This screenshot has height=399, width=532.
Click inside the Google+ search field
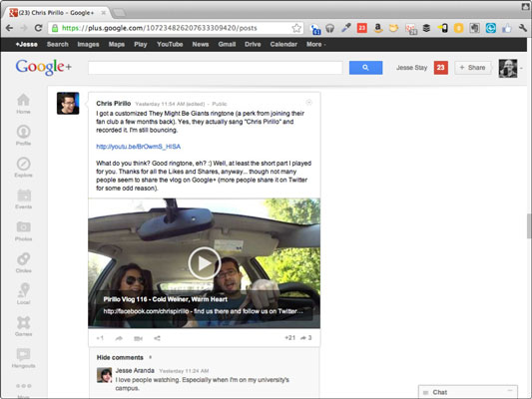(x=216, y=68)
